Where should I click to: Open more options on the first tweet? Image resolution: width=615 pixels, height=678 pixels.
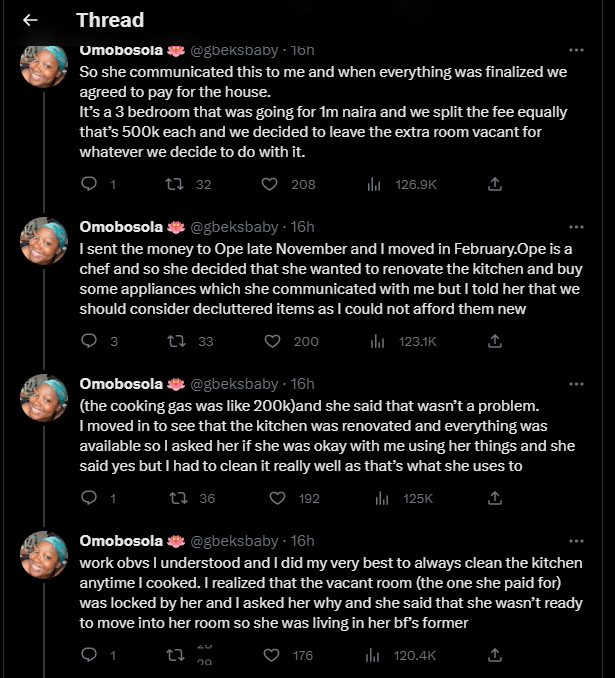click(576, 50)
